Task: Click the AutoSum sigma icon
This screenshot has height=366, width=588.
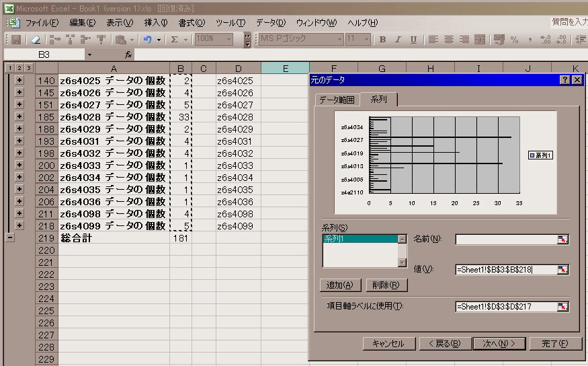Action: (x=175, y=40)
